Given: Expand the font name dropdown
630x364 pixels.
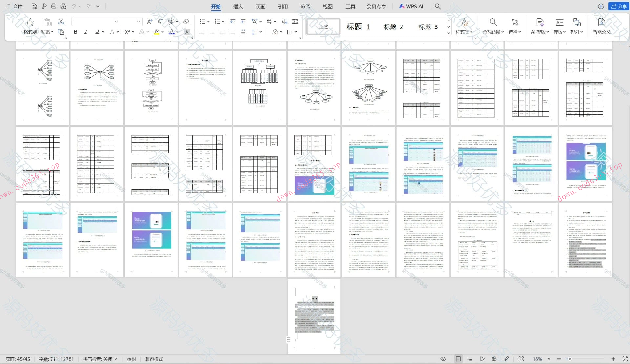Looking at the screenshot, I should coord(116,22).
